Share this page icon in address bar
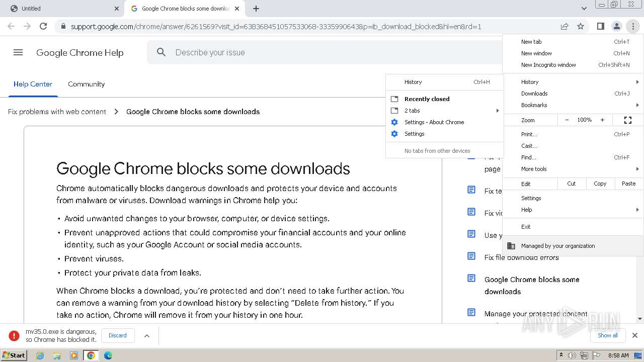Viewport: 644px width, 362px height. coord(565,26)
